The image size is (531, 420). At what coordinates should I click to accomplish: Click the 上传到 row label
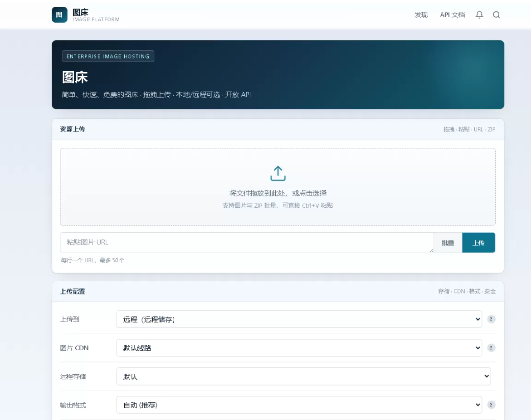(x=69, y=319)
